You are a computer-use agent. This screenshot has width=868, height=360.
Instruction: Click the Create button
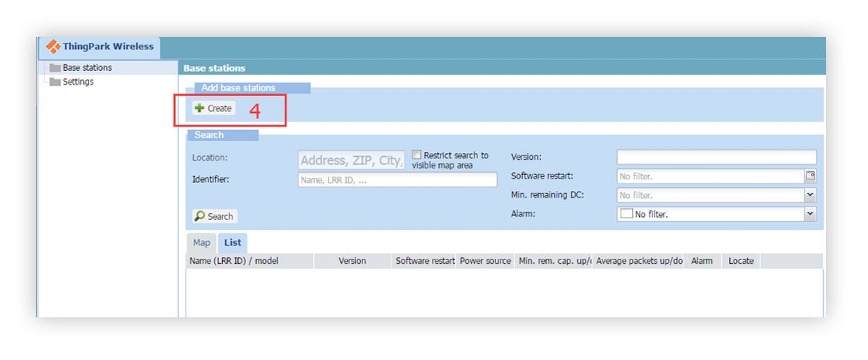pos(213,108)
